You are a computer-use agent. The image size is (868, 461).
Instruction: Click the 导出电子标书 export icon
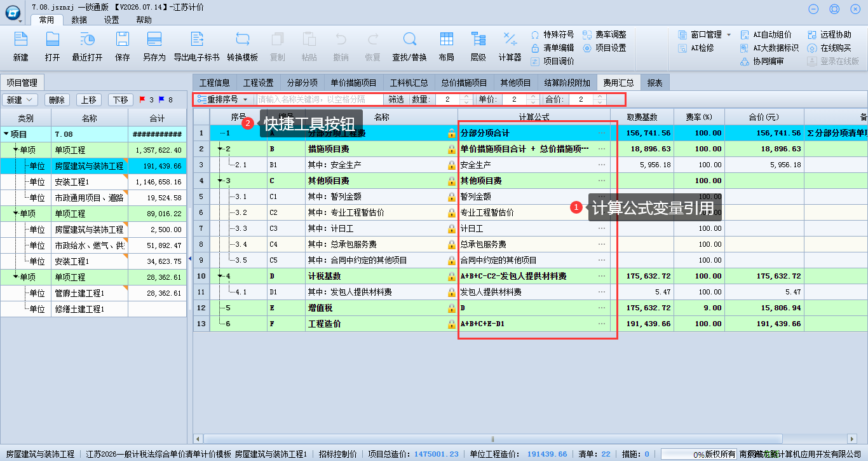point(196,46)
